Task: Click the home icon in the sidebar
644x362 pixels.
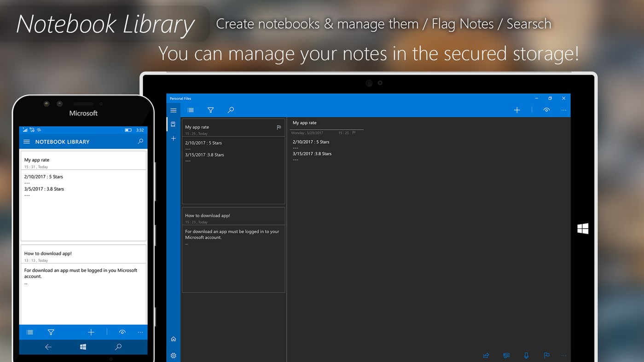Action: [173, 339]
